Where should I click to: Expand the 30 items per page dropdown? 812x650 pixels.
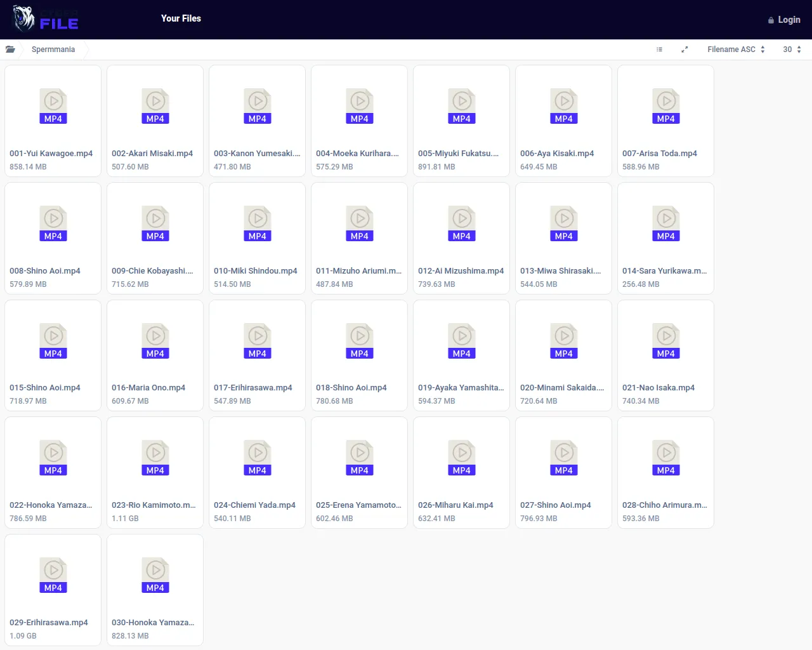point(792,50)
